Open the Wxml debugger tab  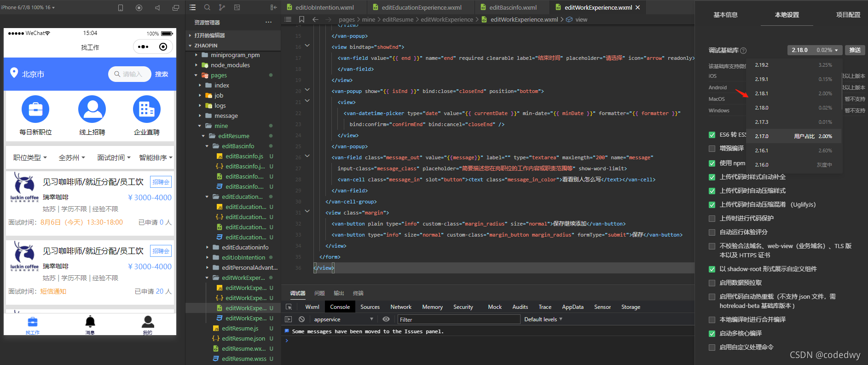click(x=312, y=307)
